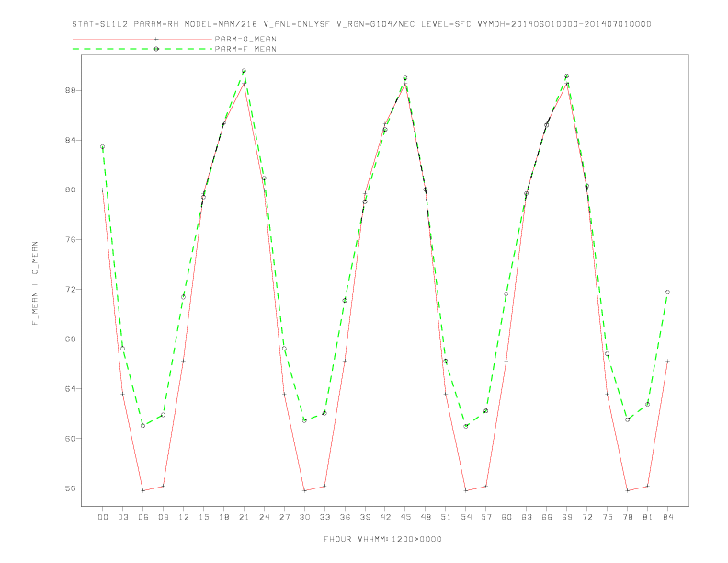
Task: Click F_MEAN circle marker at hour 54
Action: (x=466, y=426)
